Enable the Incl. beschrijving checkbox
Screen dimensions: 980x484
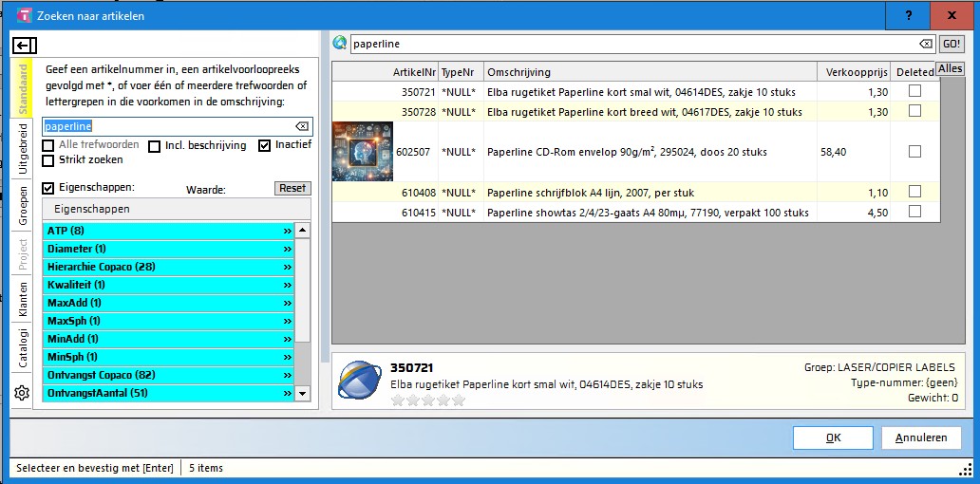tap(154, 147)
